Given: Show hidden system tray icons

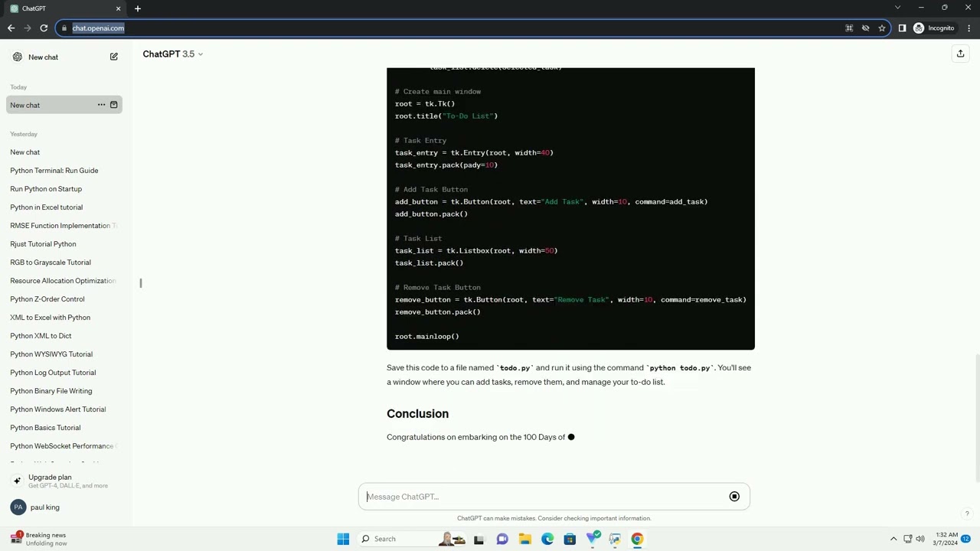Looking at the screenshot, I should click(893, 539).
